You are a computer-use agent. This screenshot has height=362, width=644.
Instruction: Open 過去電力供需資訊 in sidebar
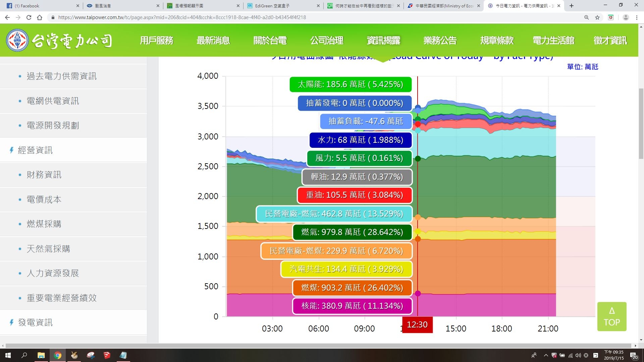[73, 76]
